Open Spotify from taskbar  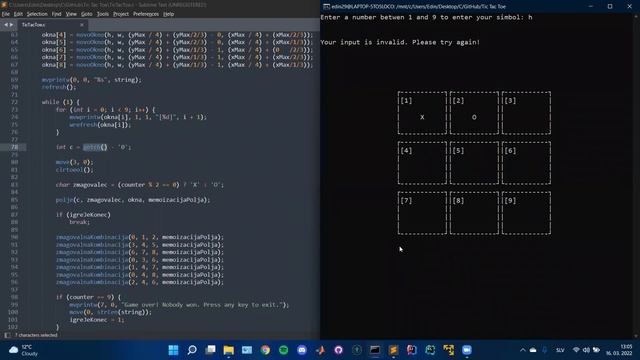click(x=283, y=350)
